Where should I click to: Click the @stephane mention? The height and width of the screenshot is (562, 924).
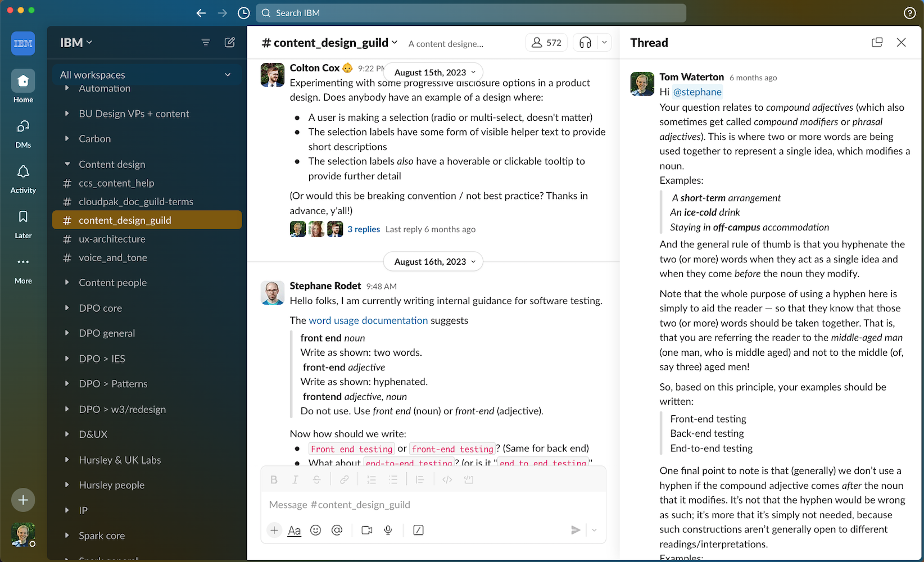pyautogui.click(x=697, y=92)
